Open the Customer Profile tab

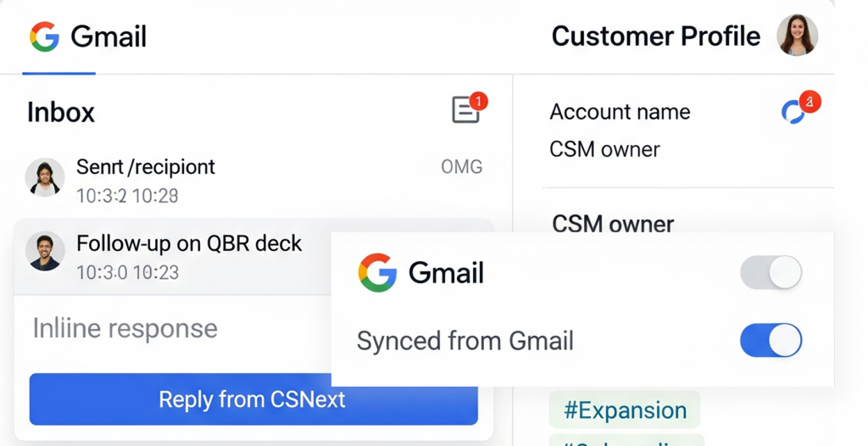655,36
